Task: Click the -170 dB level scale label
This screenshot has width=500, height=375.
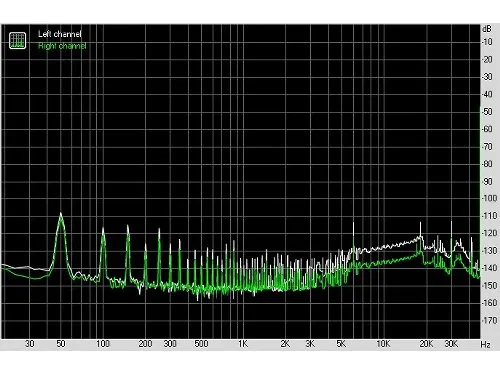Action: [490, 320]
